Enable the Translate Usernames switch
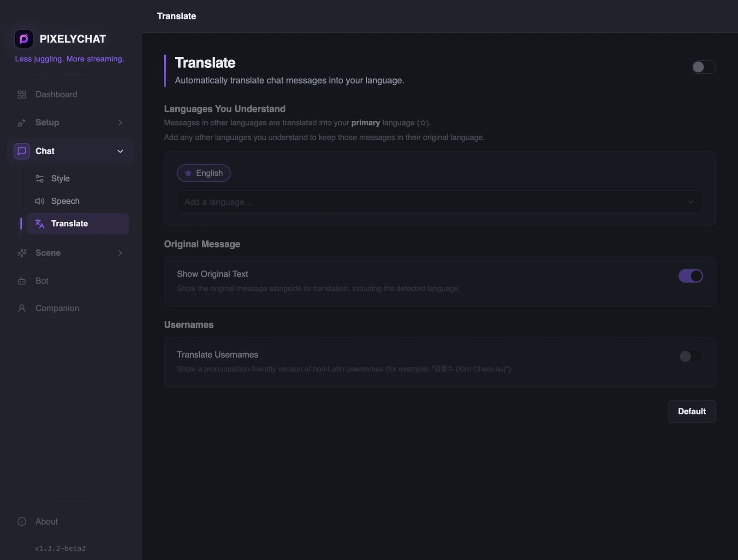This screenshot has height=560, width=738. pos(690,356)
